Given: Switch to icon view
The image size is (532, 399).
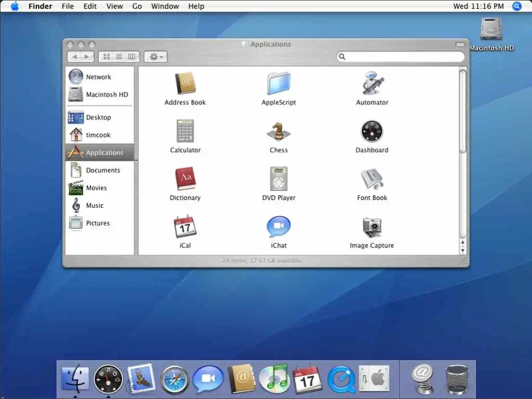Looking at the screenshot, I should coord(107,57).
